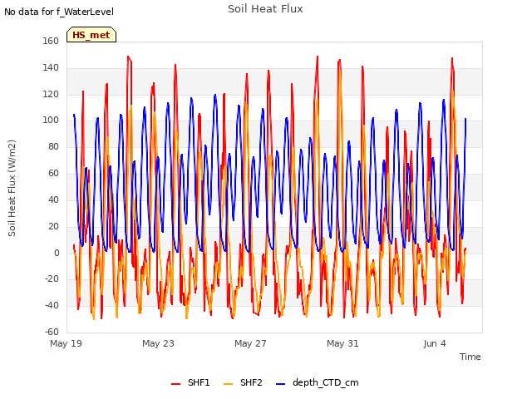The width and height of the screenshot is (532, 399).
Task: Click the blue depth_CTD_cm legend color marker
Action: click(280, 384)
